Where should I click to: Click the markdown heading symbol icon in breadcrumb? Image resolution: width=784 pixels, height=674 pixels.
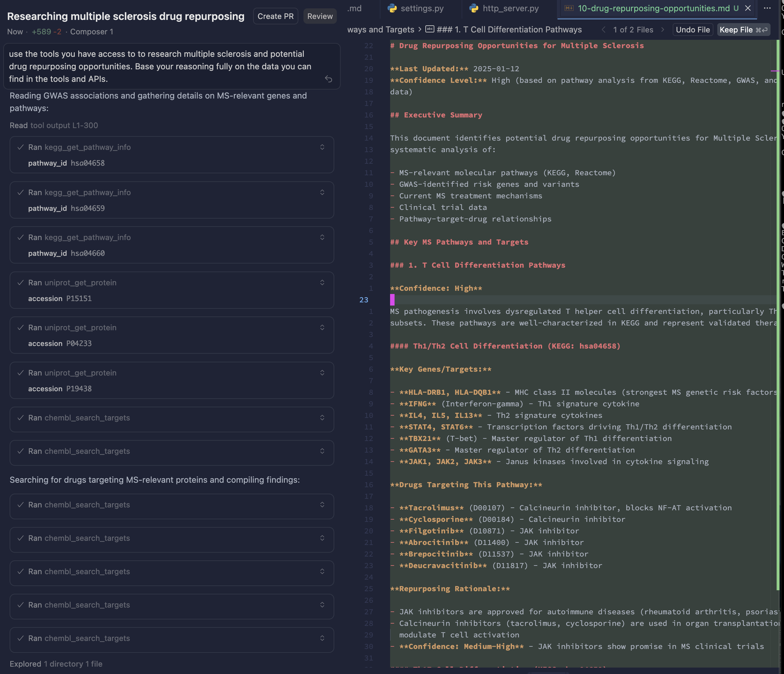tap(430, 29)
